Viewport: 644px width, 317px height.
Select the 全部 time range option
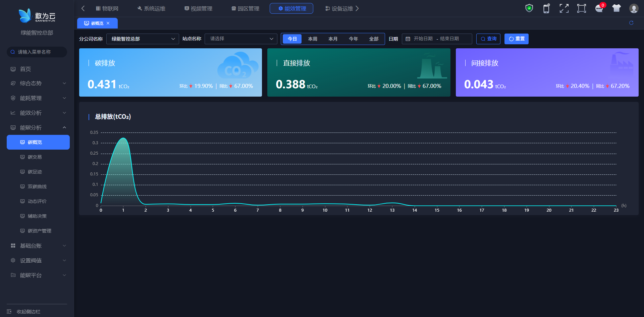pyautogui.click(x=374, y=39)
